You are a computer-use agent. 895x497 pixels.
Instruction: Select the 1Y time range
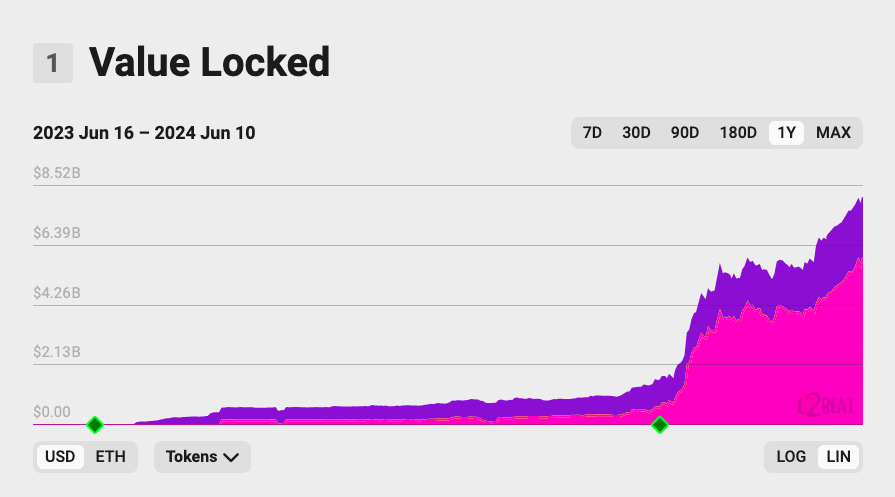(786, 133)
